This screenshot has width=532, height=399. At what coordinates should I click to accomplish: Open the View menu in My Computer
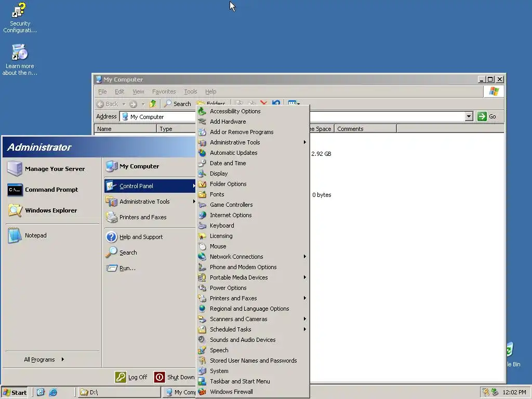(138, 91)
